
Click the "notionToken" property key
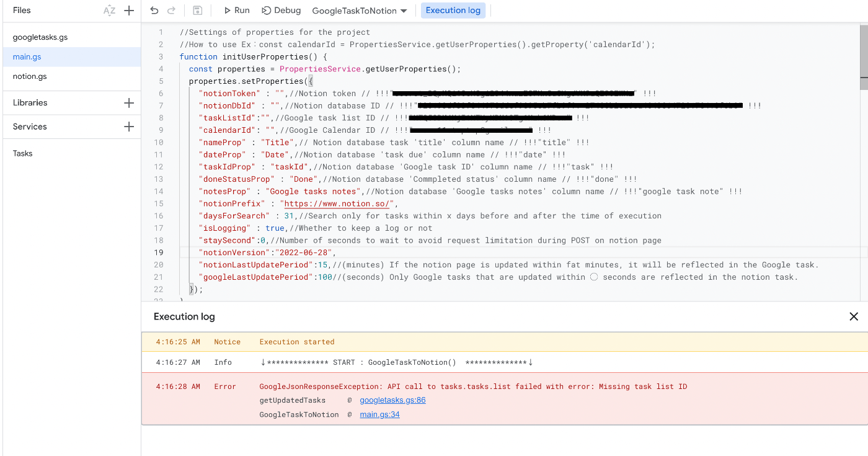[227, 94]
